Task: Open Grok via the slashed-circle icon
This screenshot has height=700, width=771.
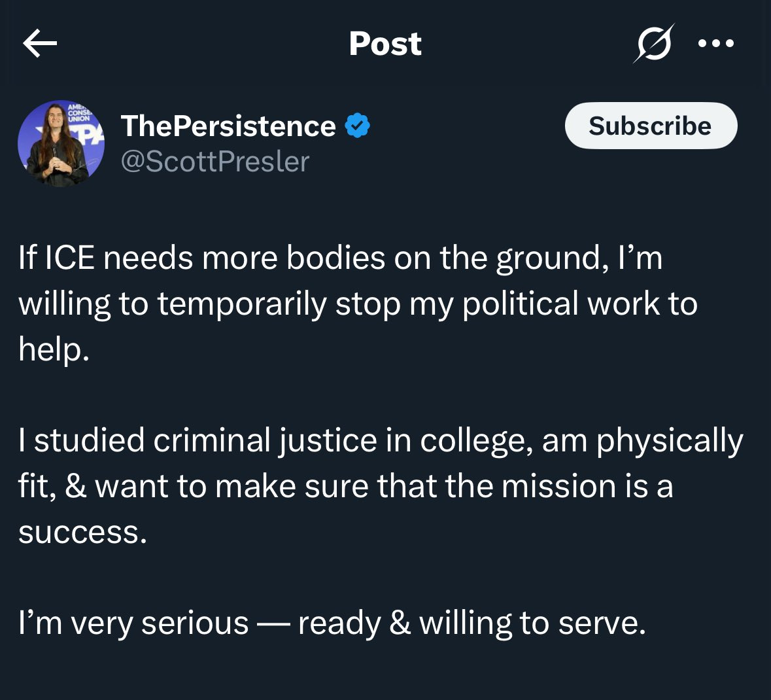Action: coord(653,44)
